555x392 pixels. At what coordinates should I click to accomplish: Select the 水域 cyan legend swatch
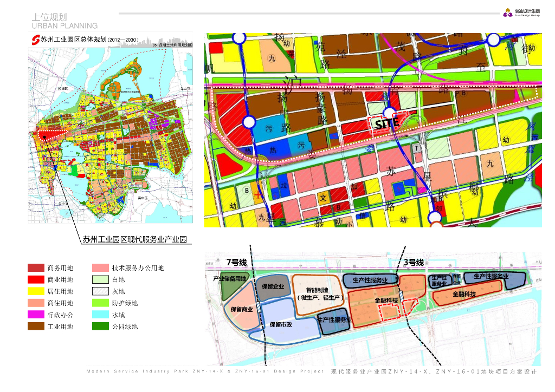point(100,315)
